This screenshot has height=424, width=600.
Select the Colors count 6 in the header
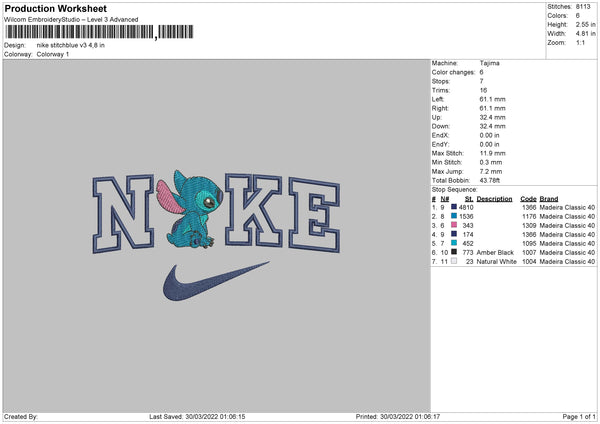point(578,16)
